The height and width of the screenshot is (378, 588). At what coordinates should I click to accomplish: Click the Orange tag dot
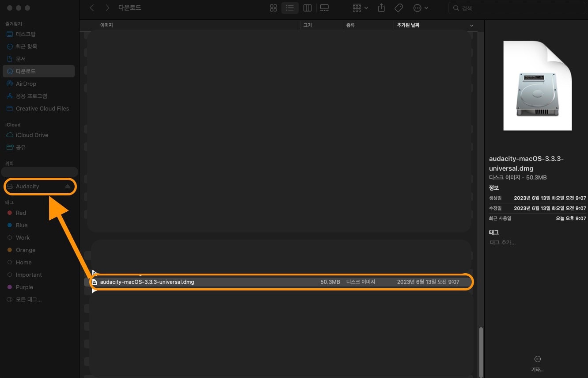10,250
